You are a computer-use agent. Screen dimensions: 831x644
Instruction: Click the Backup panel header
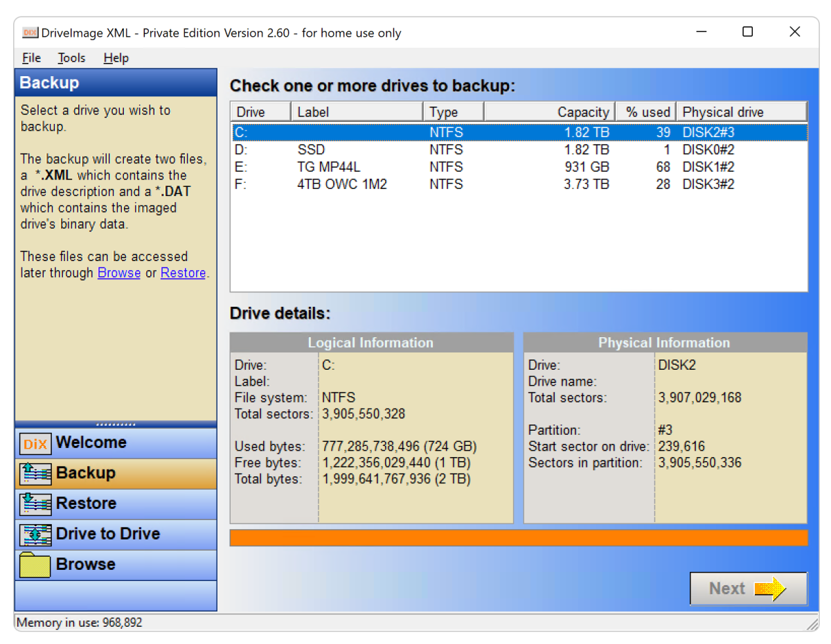116,83
